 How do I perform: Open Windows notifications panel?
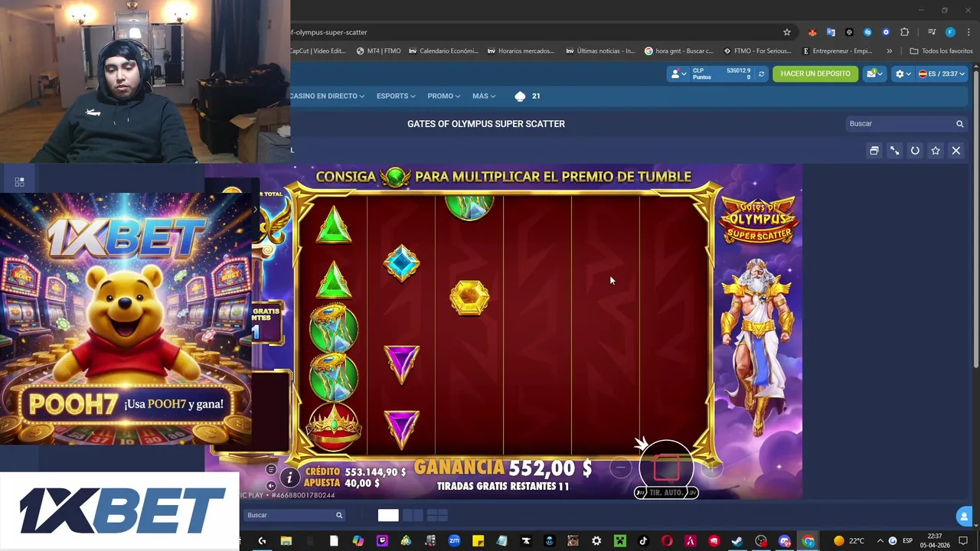[x=963, y=541]
